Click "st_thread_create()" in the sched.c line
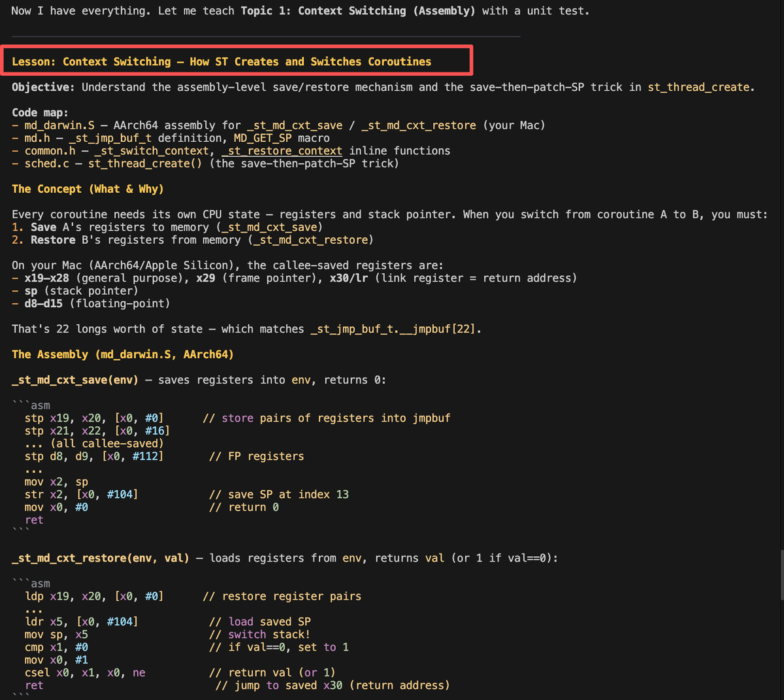Viewport: 784px width, 700px height. pos(145,163)
